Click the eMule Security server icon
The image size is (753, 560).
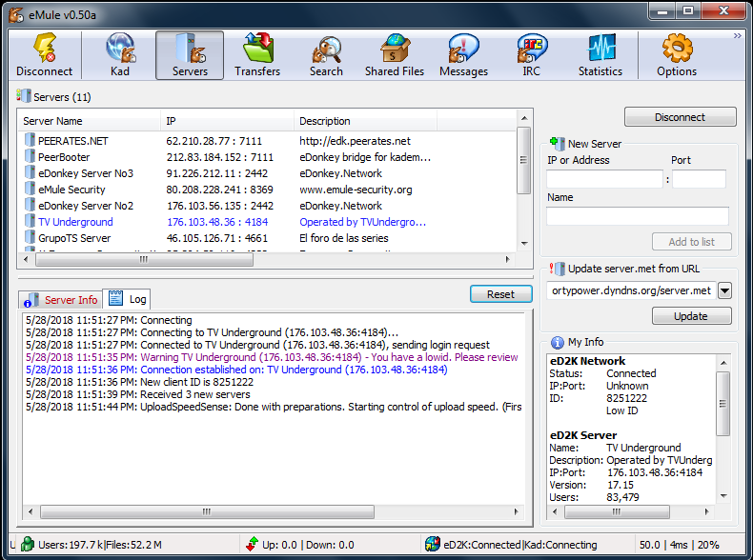(30, 190)
